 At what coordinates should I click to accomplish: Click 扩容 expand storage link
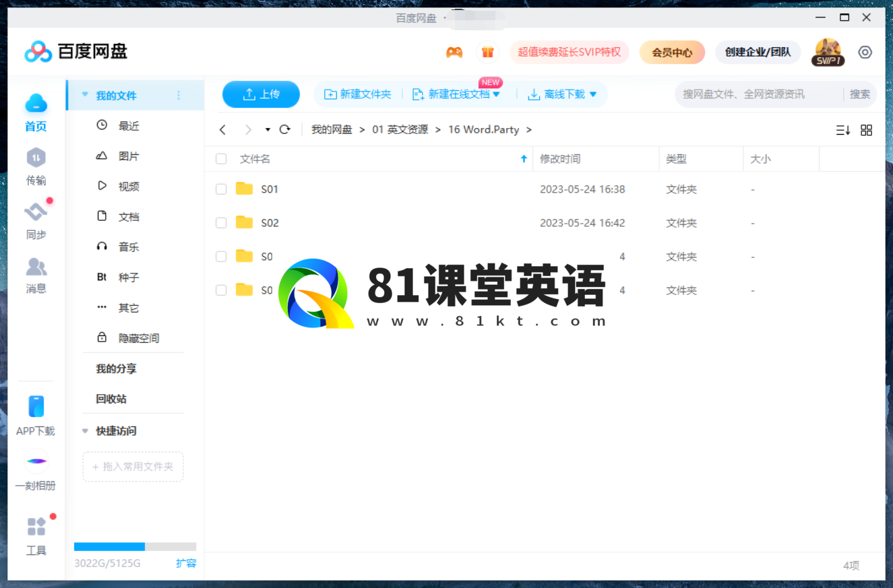coord(186,563)
